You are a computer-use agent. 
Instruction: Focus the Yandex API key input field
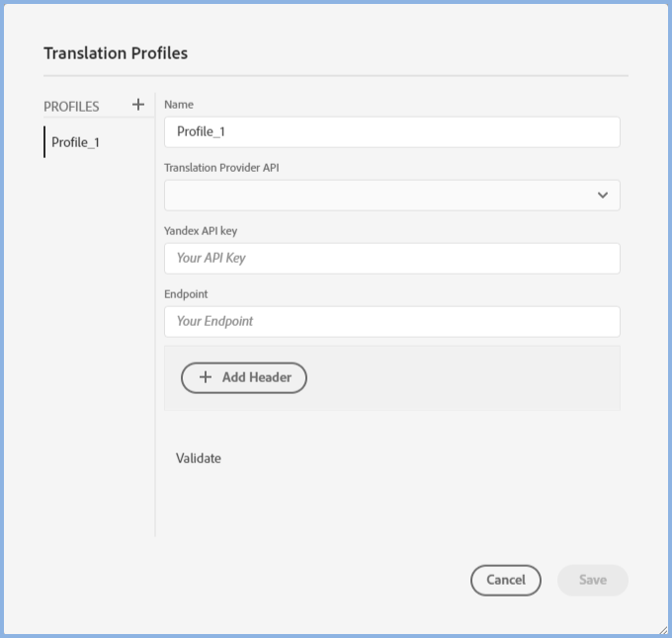[391, 259]
